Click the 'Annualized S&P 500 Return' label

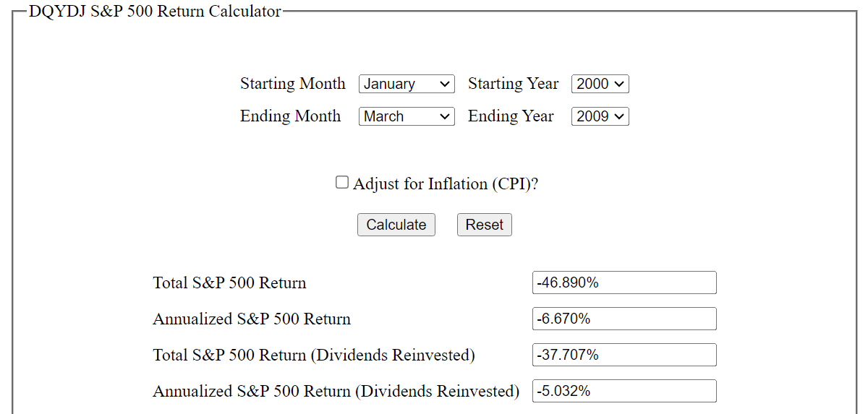pos(252,319)
